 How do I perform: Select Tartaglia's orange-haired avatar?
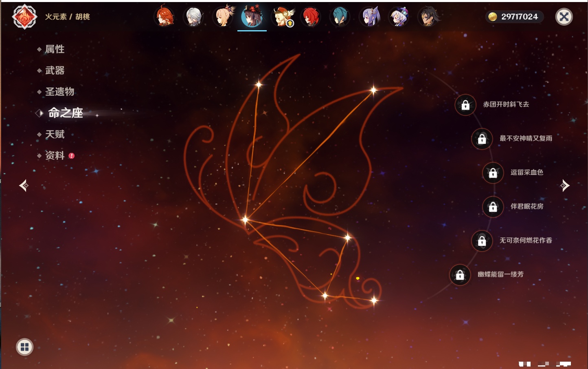(x=165, y=17)
